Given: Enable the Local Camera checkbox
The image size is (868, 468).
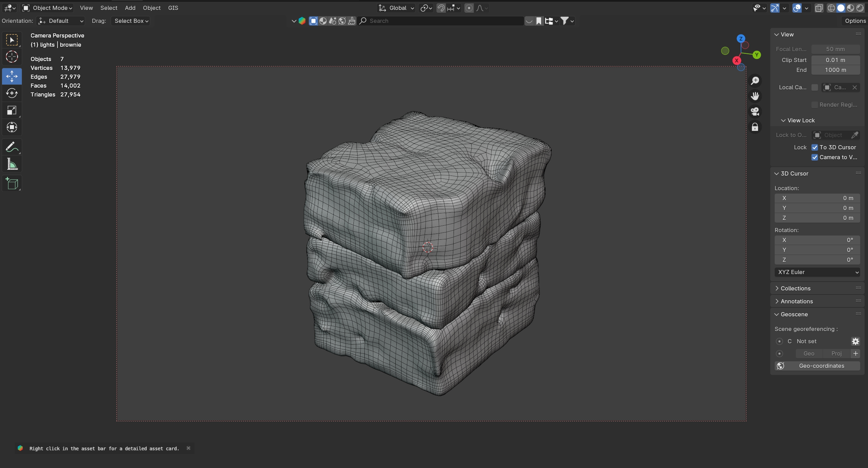Looking at the screenshot, I should [x=815, y=88].
